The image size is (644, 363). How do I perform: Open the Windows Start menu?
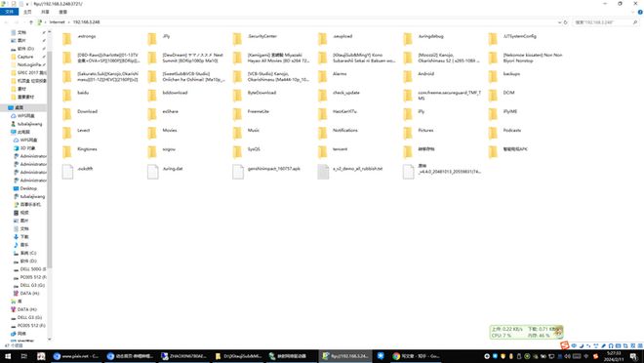point(8,356)
